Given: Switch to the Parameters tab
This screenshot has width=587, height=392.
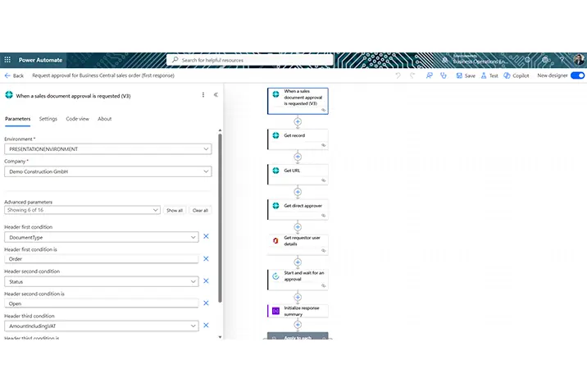Looking at the screenshot, I should click(17, 119).
